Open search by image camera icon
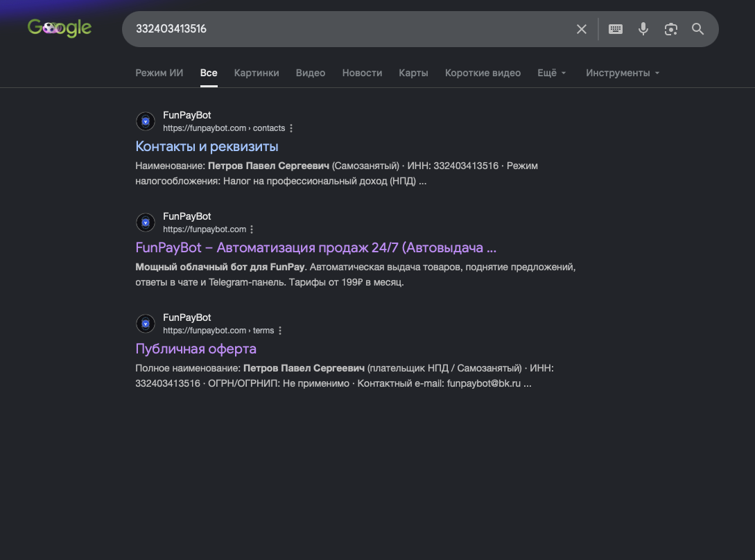 (670, 29)
